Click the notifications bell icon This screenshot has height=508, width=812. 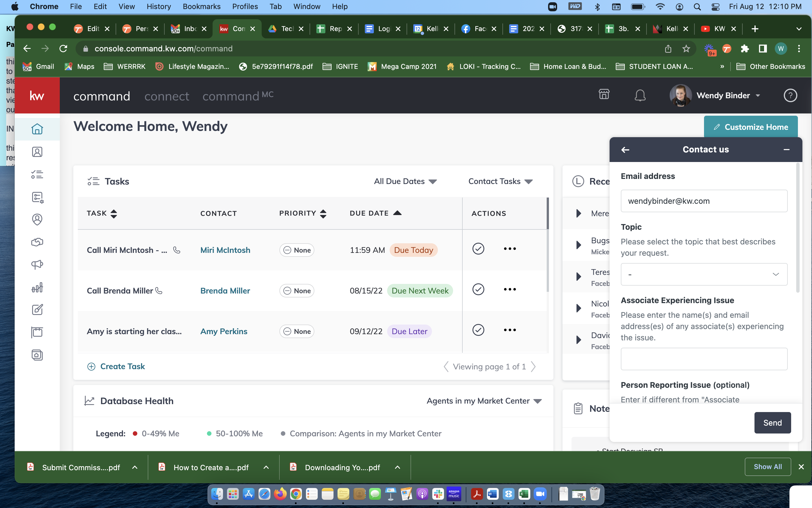(640, 95)
